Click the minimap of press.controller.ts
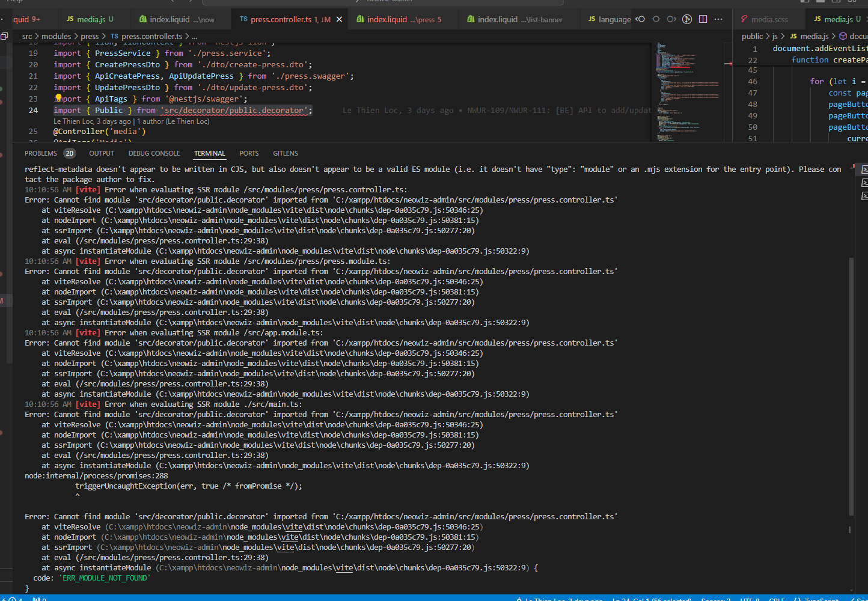 point(688,92)
